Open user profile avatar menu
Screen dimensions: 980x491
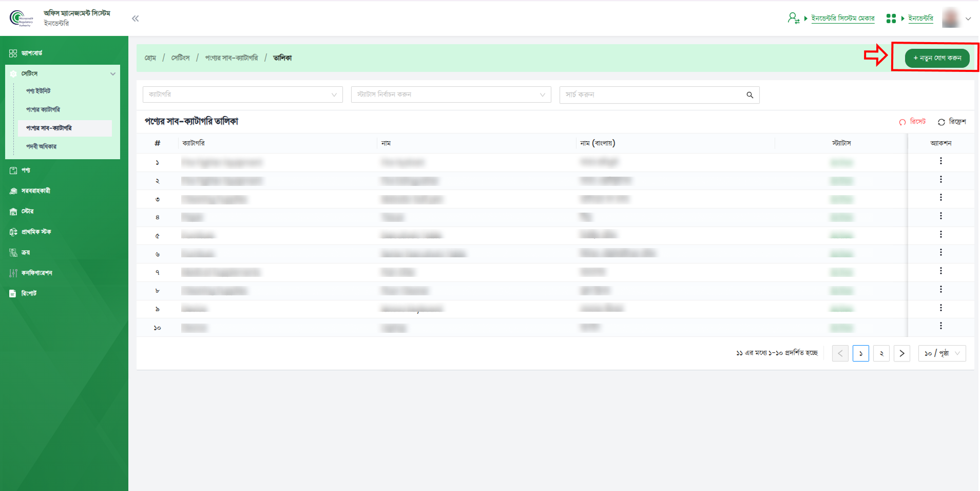pyautogui.click(x=951, y=18)
